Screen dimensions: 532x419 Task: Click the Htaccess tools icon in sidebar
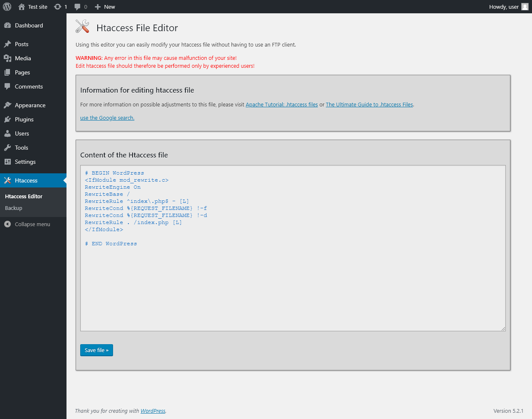tap(7, 180)
